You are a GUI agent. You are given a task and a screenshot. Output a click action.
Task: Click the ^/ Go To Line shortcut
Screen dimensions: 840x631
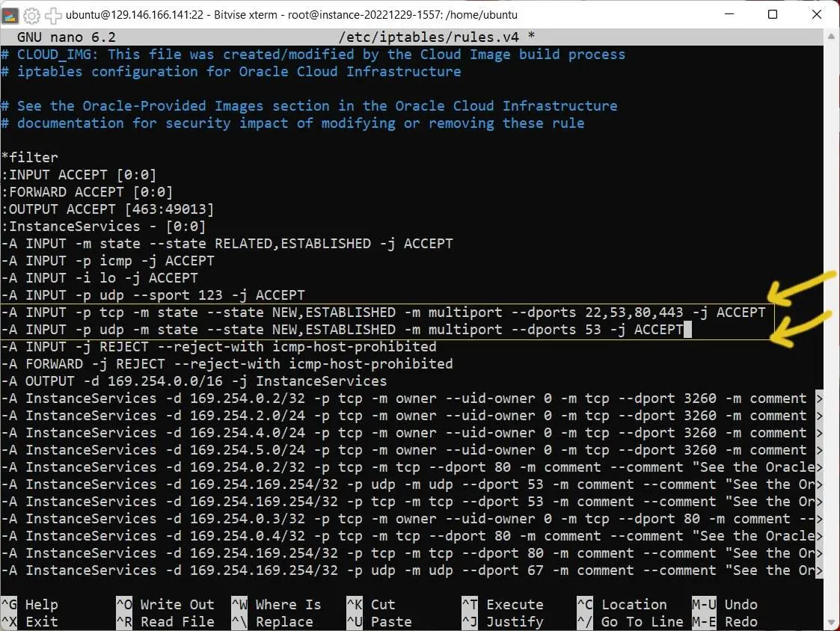point(630,621)
